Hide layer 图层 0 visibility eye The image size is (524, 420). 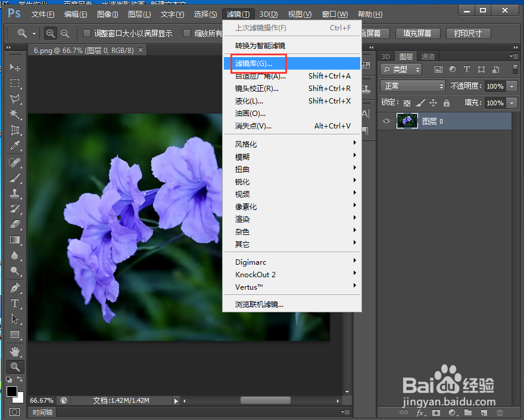coord(386,121)
